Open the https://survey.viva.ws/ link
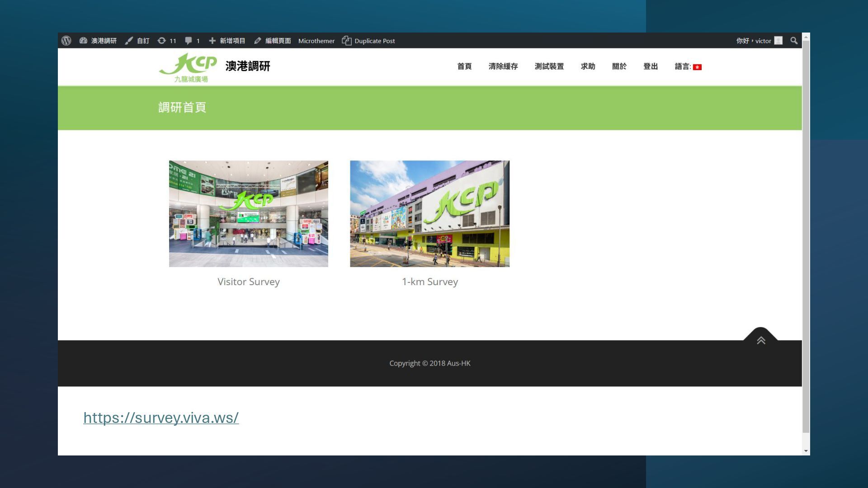The image size is (868, 488). click(x=161, y=418)
